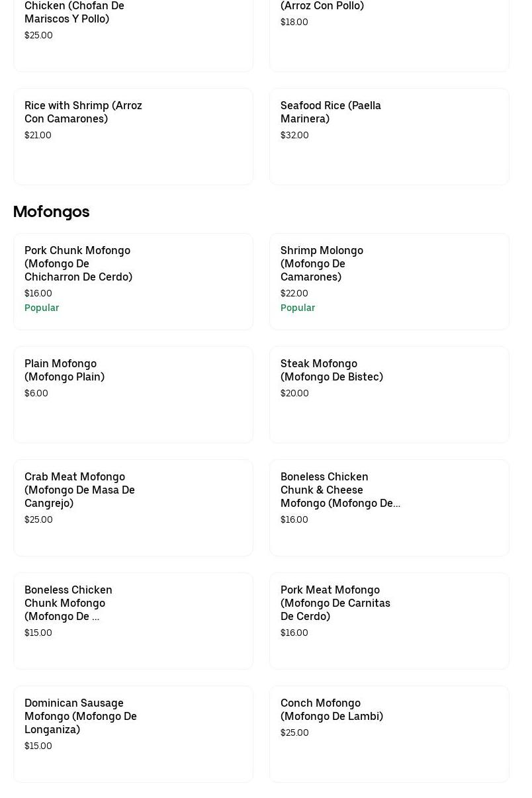Screen dimensions: 532x798
Task: Open the Conch Mofongo (Mofongo De Lambi)
Action: click(x=389, y=733)
